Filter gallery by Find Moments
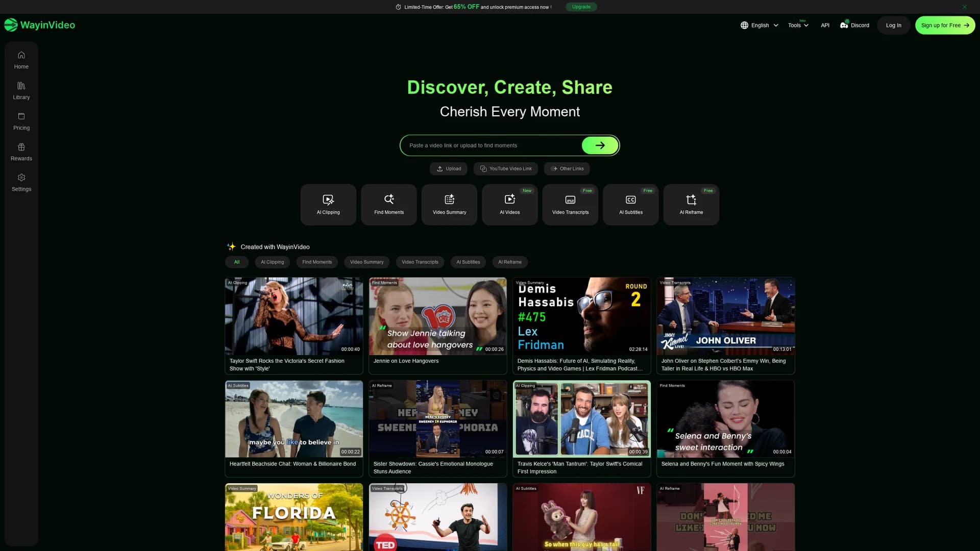The image size is (980, 551). [317, 262]
